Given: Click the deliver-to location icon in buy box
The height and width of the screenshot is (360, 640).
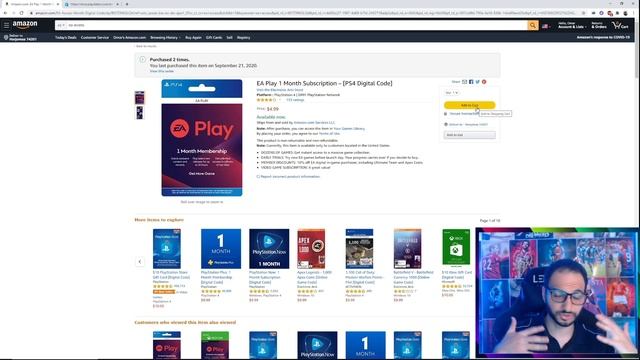Looking at the screenshot, I should [446, 124].
